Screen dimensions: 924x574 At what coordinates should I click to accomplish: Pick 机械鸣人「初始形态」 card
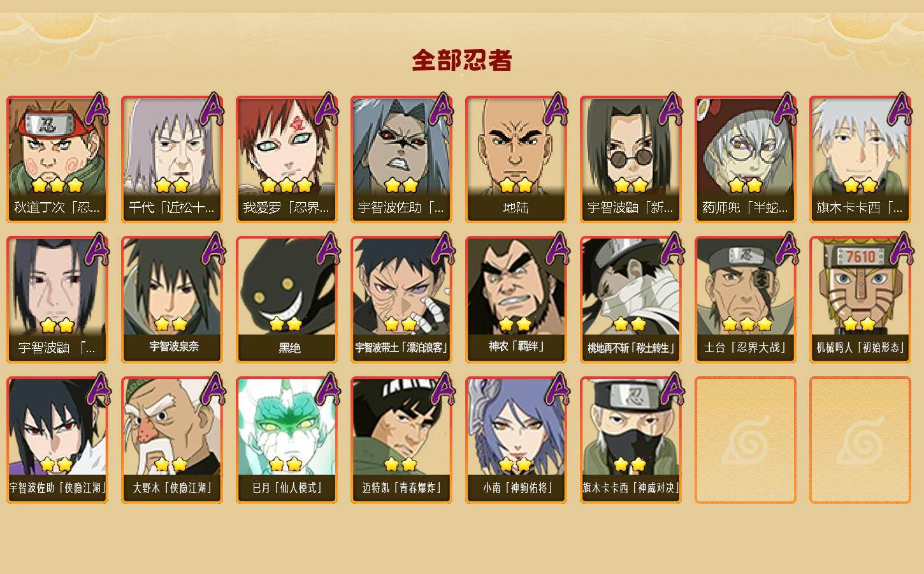tap(860, 300)
